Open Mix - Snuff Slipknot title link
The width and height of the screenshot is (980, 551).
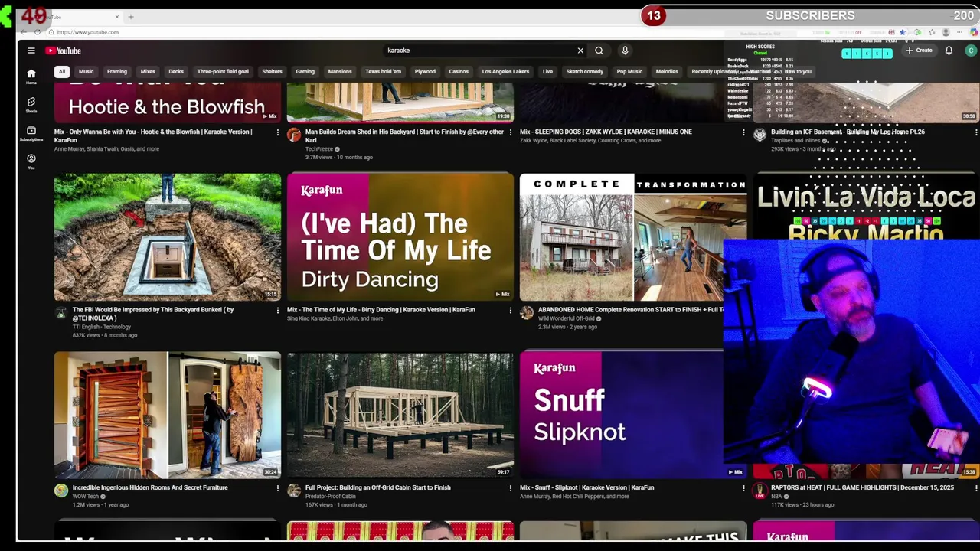coord(587,487)
